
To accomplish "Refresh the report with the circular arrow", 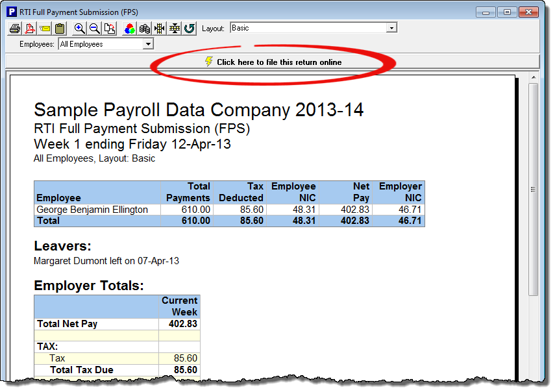I will pyautogui.click(x=190, y=29).
